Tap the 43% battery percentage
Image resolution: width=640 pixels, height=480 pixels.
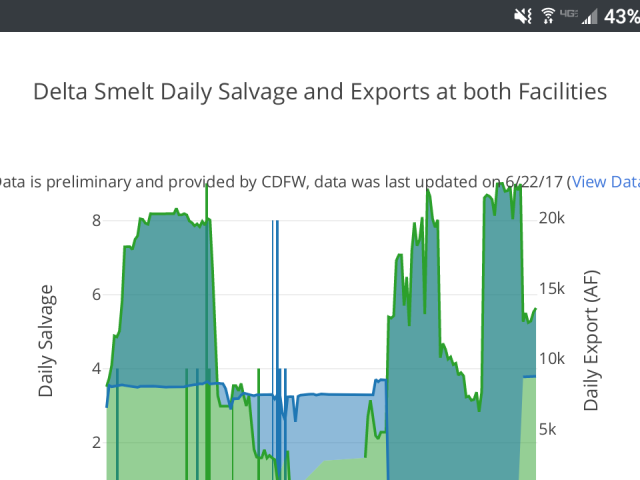tap(622, 17)
